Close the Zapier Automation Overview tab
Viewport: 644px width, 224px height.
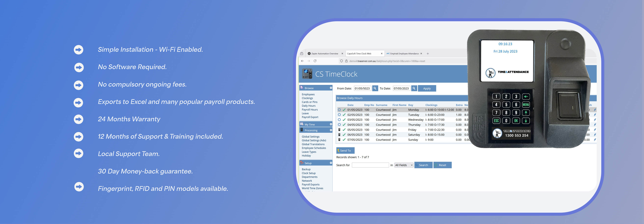[342, 54]
